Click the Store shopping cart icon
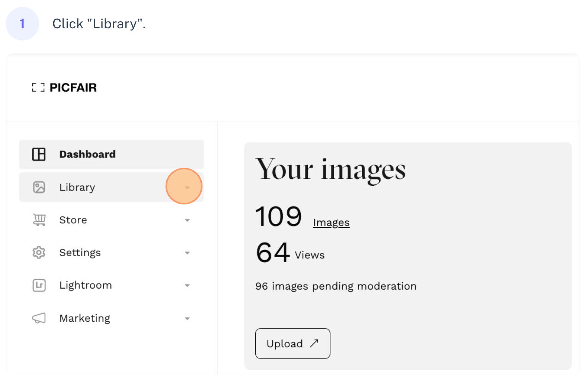This screenshot has height=382, width=588. point(39,220)
